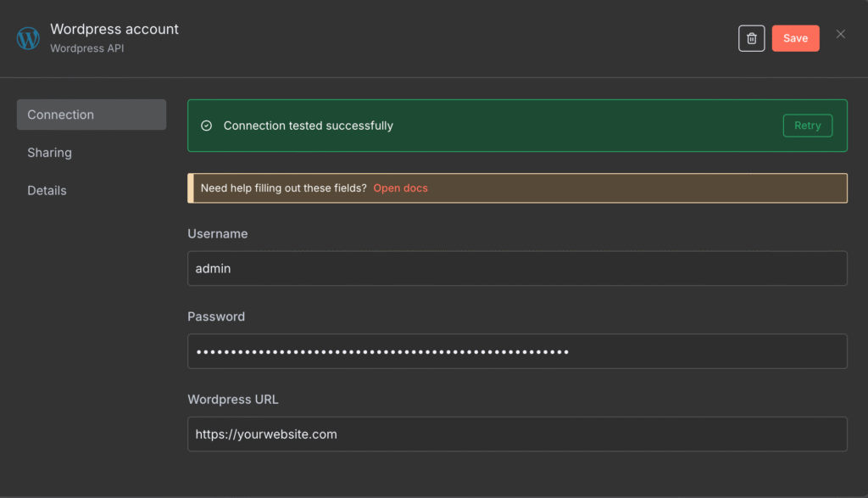The width and height of the screenshot is (868, 498).
Task: Click the Wordpress account title
Action: [114, 28]
